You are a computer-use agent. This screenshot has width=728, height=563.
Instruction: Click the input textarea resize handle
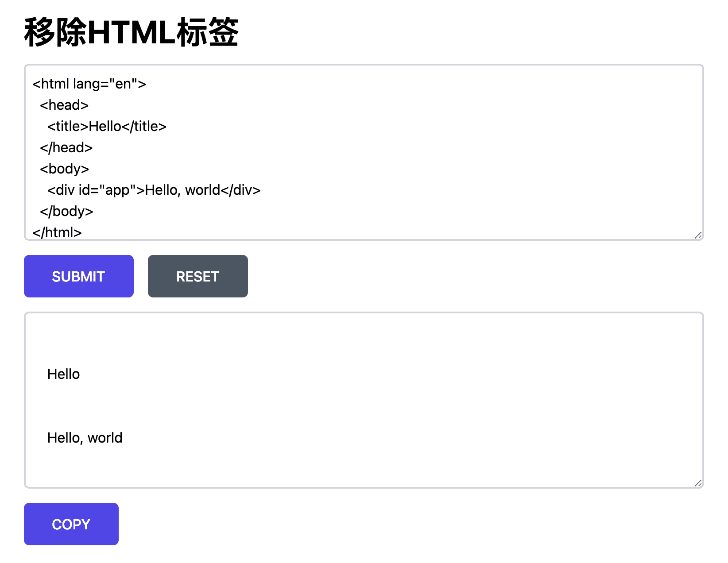point(698,235)
